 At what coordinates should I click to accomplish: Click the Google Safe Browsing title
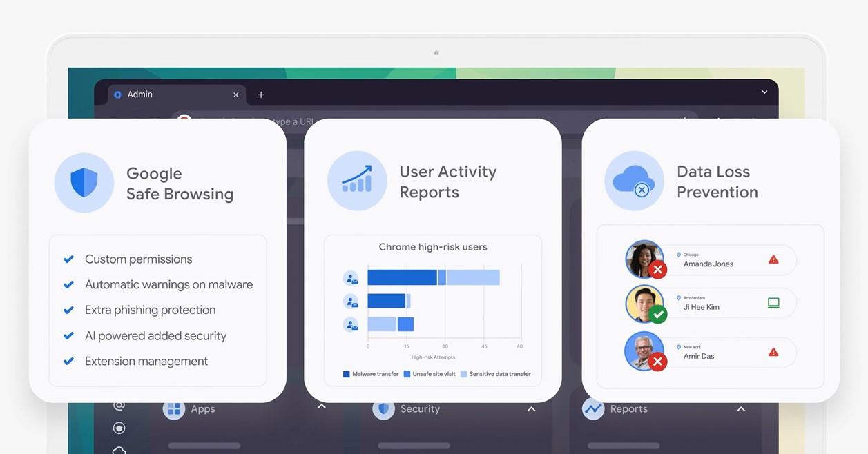(x=180, y=184)
